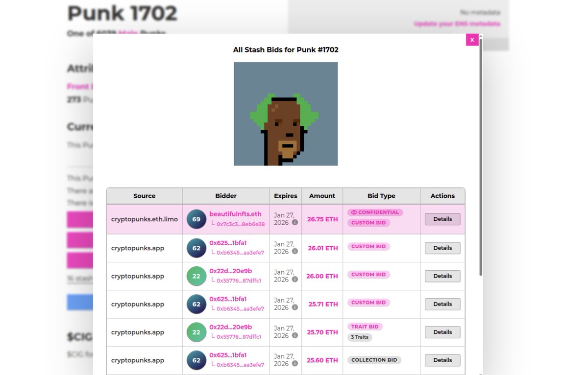Click the Actions column header
588x375 pixels.
(442, 196)
